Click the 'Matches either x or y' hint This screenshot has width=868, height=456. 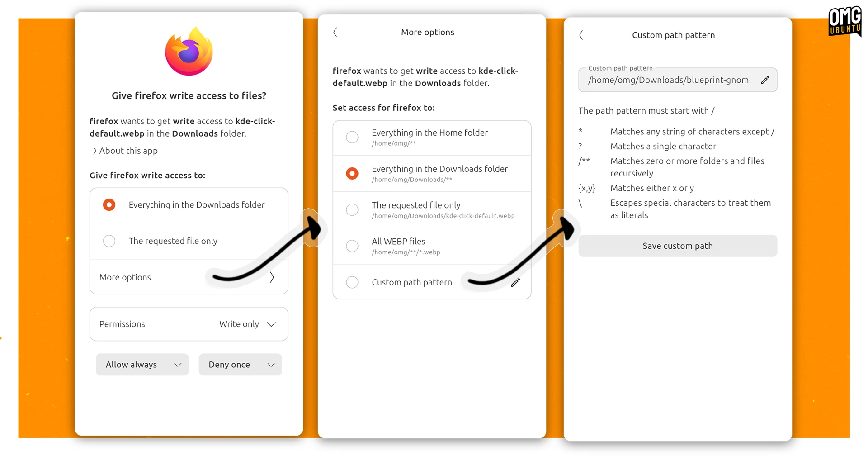652,188
